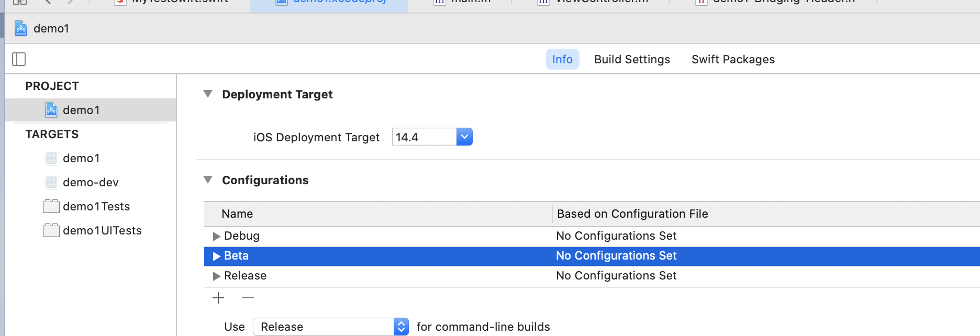
Task: Select the Info tab
Action: point(562,59)
